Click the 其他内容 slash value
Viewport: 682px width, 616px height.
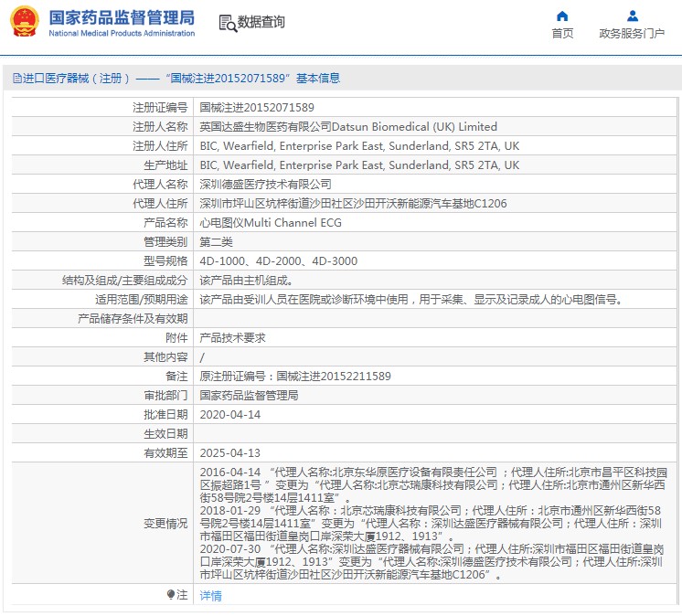tap(202, 357)
